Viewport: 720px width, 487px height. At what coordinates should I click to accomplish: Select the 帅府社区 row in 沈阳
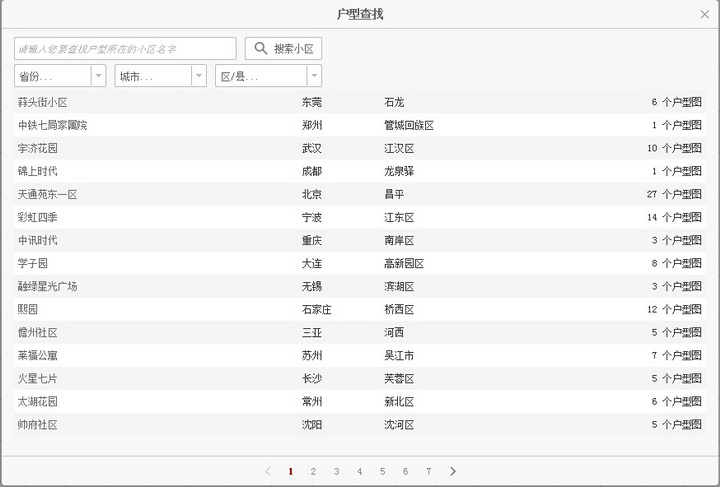[x=37, y=424]
